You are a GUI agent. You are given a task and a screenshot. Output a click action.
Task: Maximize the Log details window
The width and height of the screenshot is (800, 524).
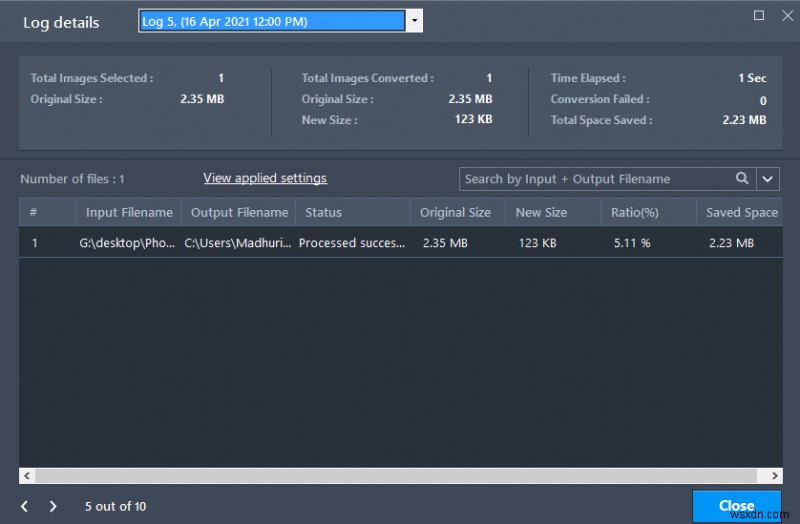(x=759, y=15)
